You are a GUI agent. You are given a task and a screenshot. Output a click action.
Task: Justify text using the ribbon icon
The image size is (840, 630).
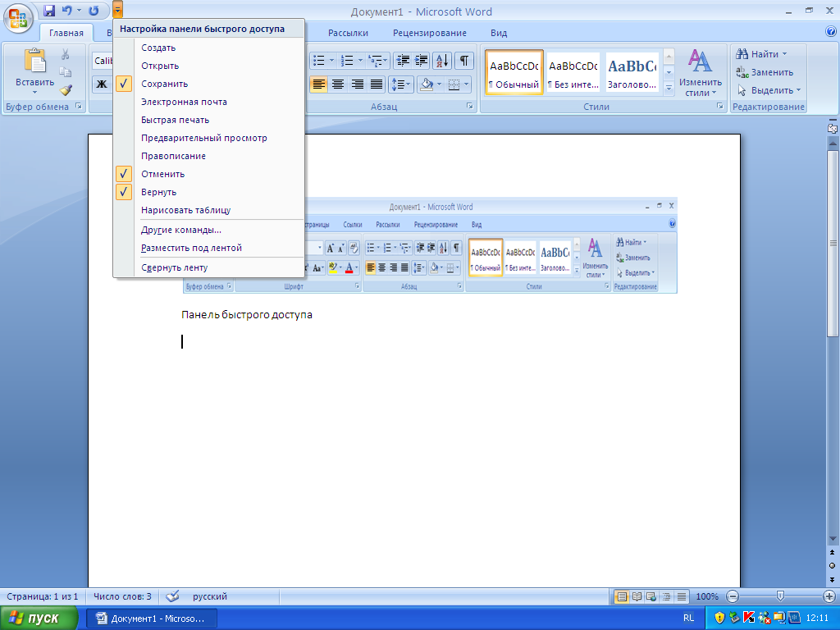coord(377,84)
